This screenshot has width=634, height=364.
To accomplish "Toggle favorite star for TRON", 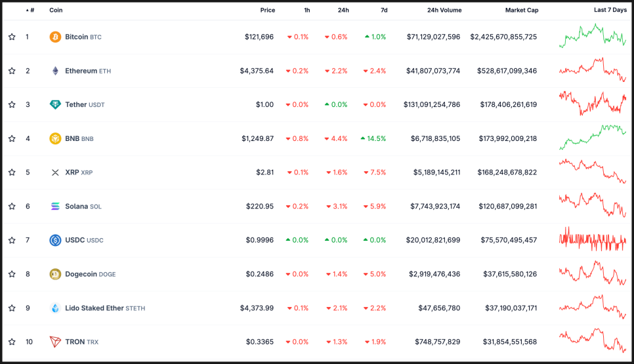I will coord(12,342).
